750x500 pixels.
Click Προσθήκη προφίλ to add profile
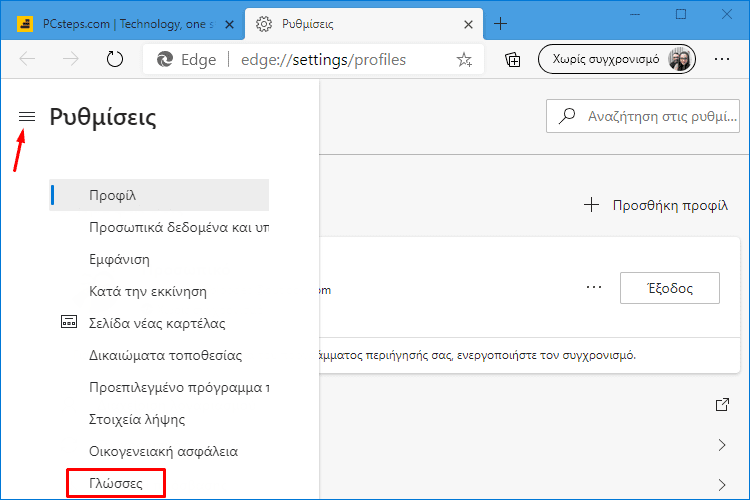click(656, 205)
